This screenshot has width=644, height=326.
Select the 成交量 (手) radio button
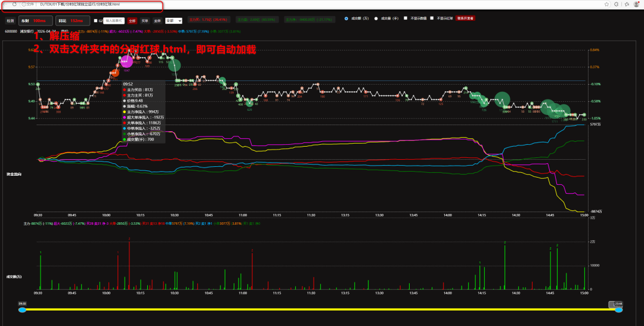376,18
